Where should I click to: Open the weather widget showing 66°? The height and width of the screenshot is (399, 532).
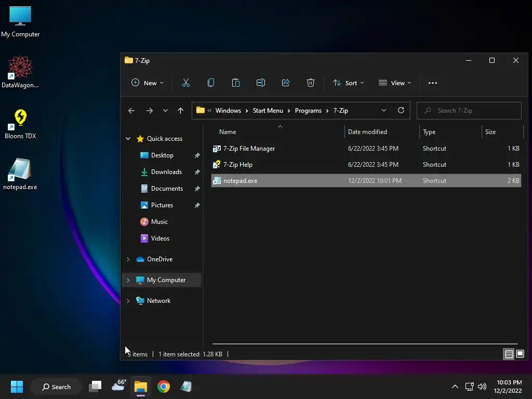[119, 386]
